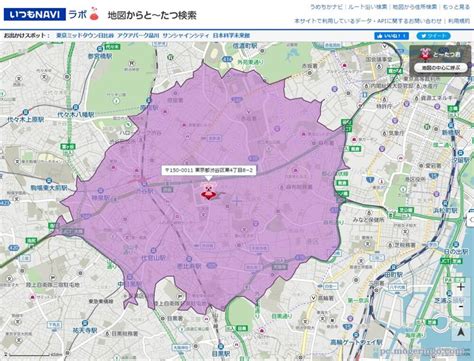Image resolution: width=474 pixels, height=361 pixels.
Task: Click the Twitter ツイート button
Action: (433, 36)
